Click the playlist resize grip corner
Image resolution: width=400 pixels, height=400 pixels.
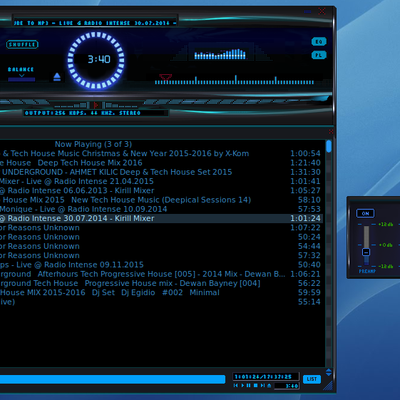pos(328,386)
